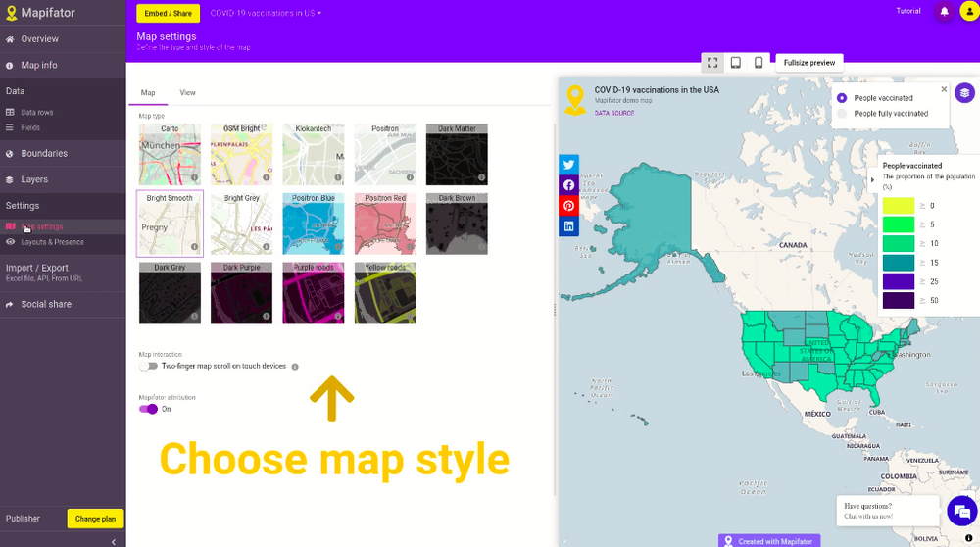980x547 pixels.
Task: Choose the Dark Purple map style
Action: pos(242,293)
